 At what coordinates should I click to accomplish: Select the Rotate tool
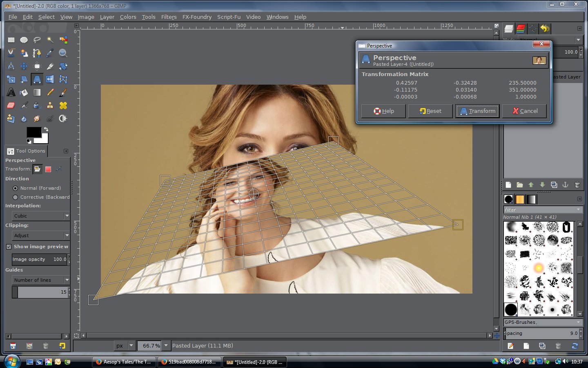point(63,66)
